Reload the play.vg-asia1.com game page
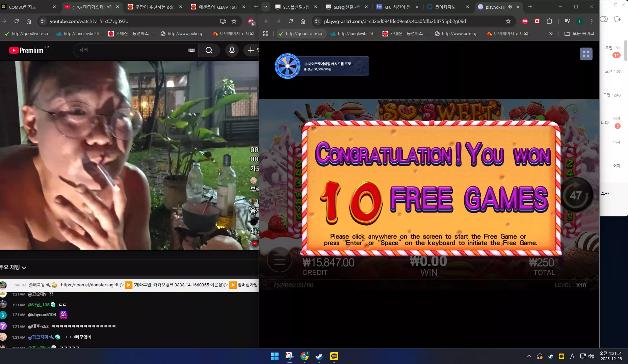 pyautogui.click(x=291, y=21)
